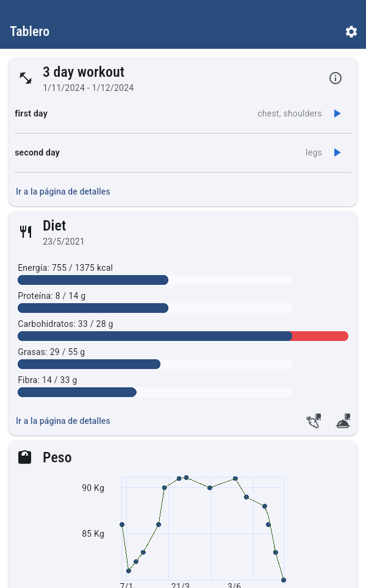This screenshot has width=366, height=588.
Task: Click the Grasas progress bar
Action: (154, 364)
